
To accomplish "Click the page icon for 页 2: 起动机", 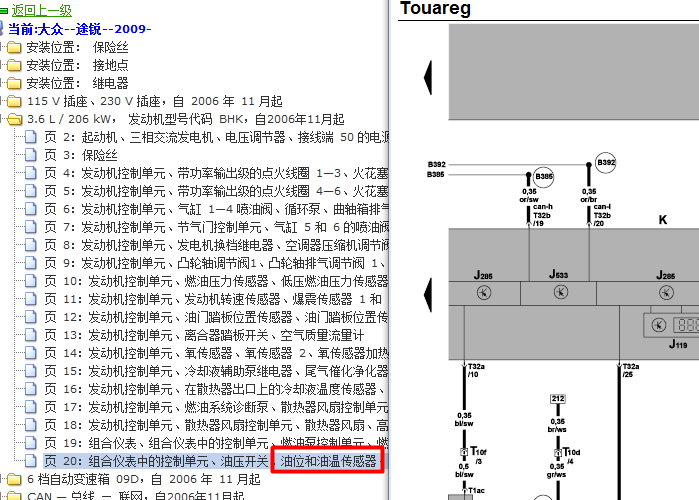I will (31, 137).
